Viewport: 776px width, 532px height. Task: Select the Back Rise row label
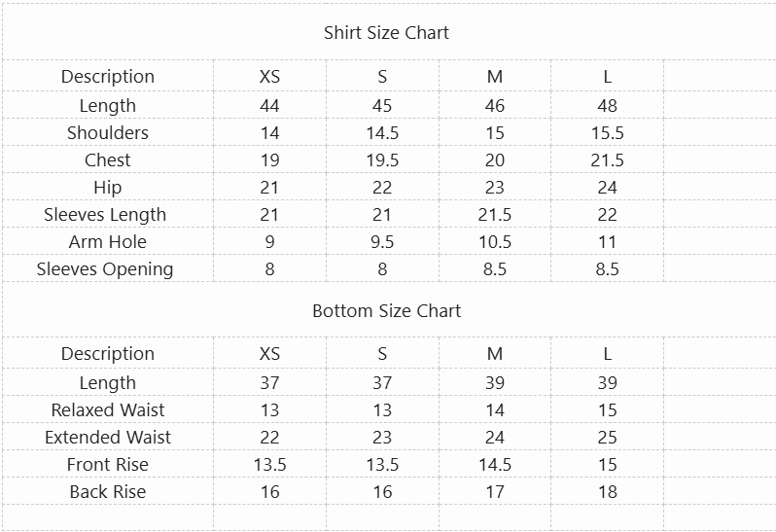pyautogui.click(x=108, y=492)
